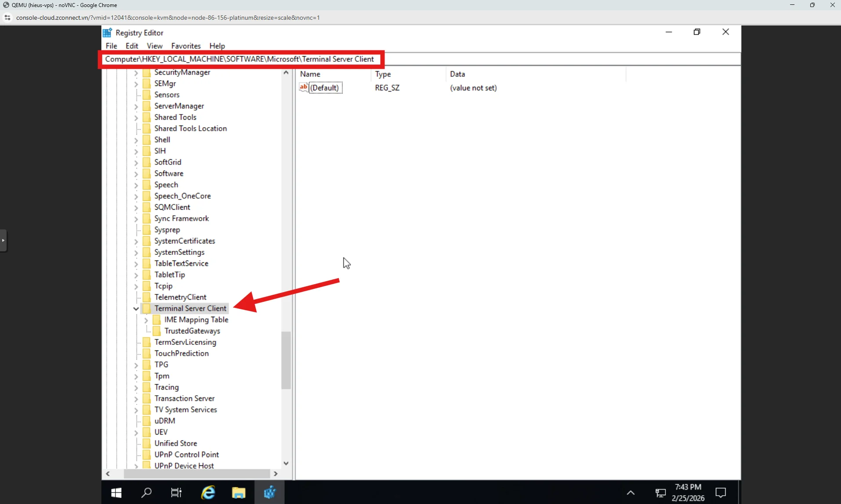Select the IME Mapping Table folder icon
Viewport: 841px width, 504px height.
[x=157, y=320]
